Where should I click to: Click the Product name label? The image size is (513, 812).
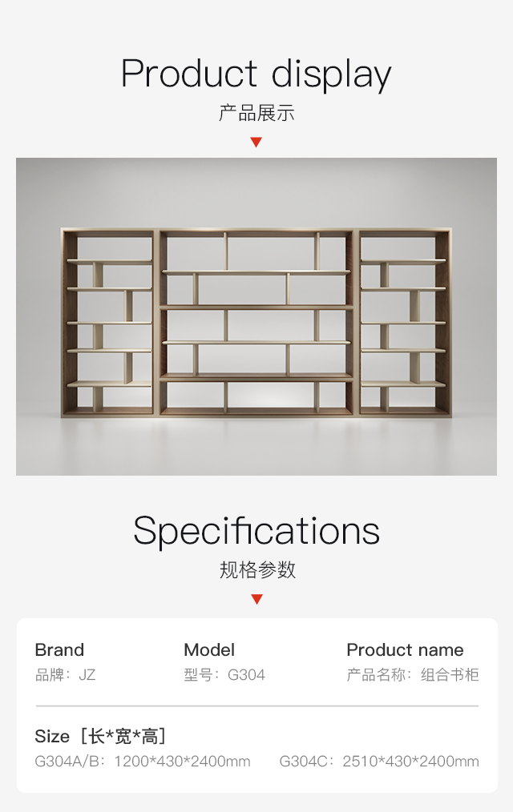pos(406,649)
